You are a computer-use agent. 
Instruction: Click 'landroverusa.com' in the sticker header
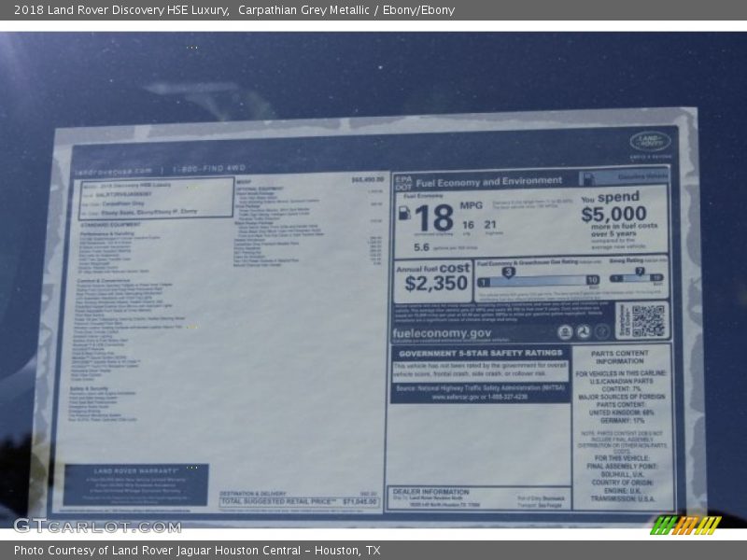point(113,171)
